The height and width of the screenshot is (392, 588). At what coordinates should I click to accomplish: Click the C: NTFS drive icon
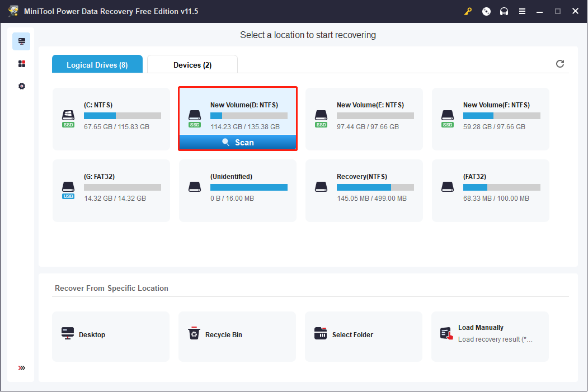click(68, 119)
